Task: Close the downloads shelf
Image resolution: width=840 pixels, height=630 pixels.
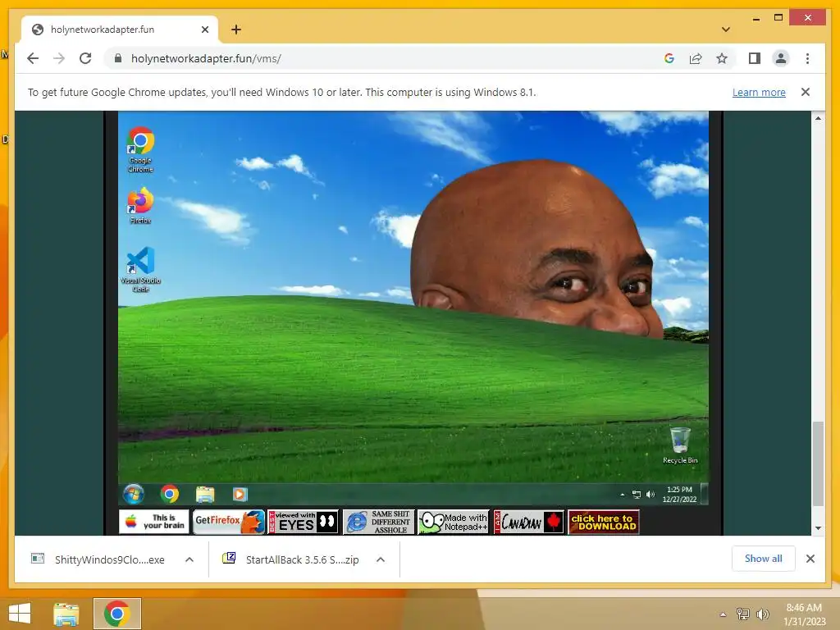Action: click(x=810, y=559)
